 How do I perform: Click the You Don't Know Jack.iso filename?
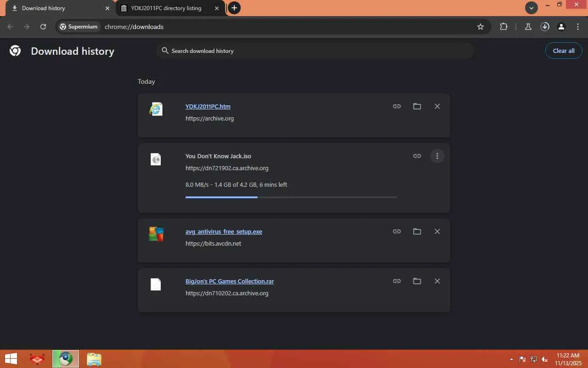click(x=218, y=156)
